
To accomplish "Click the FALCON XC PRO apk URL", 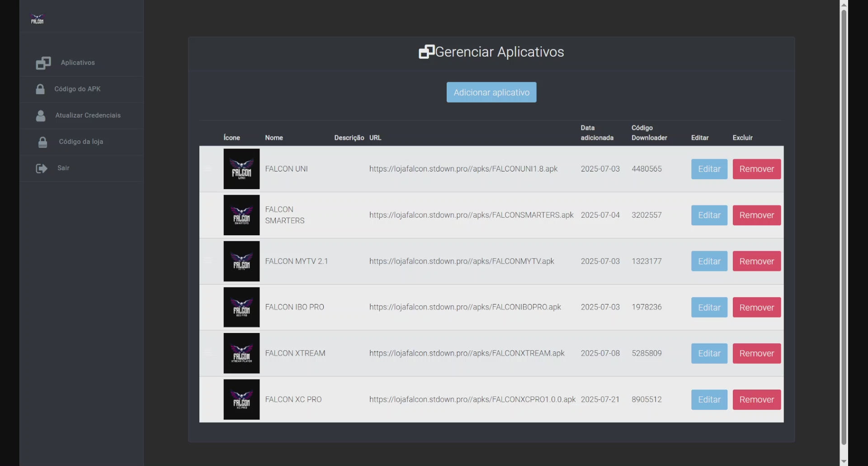I will coord(472,399).
